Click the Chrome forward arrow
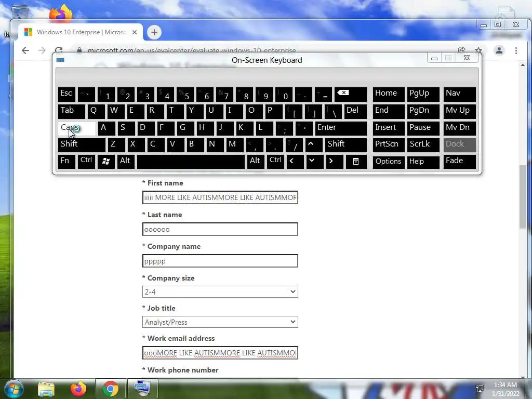Image resolution: width=532 pixels, height=399 pixels. (42, 50)
